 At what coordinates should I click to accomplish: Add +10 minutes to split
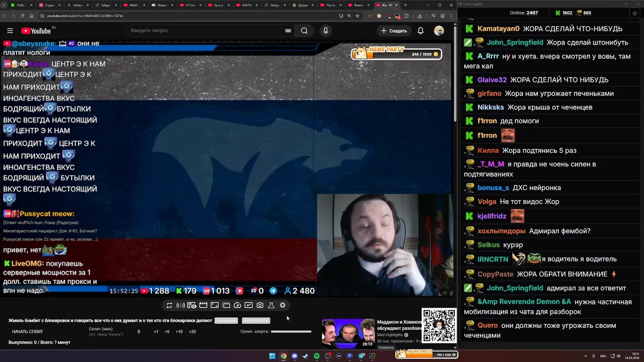(179, 331)
